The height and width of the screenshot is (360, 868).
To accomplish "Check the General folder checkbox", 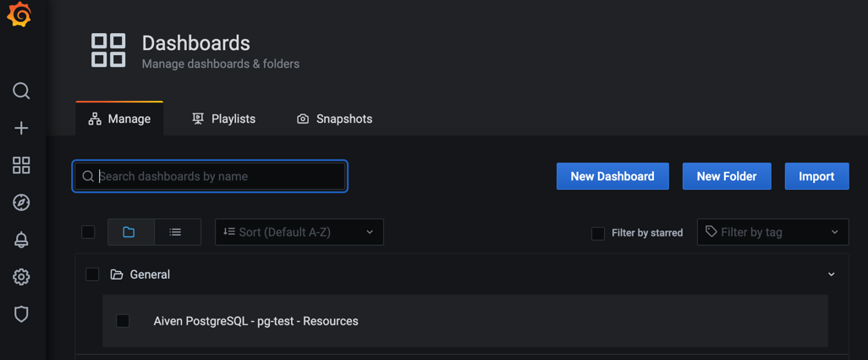I will 92,274.
